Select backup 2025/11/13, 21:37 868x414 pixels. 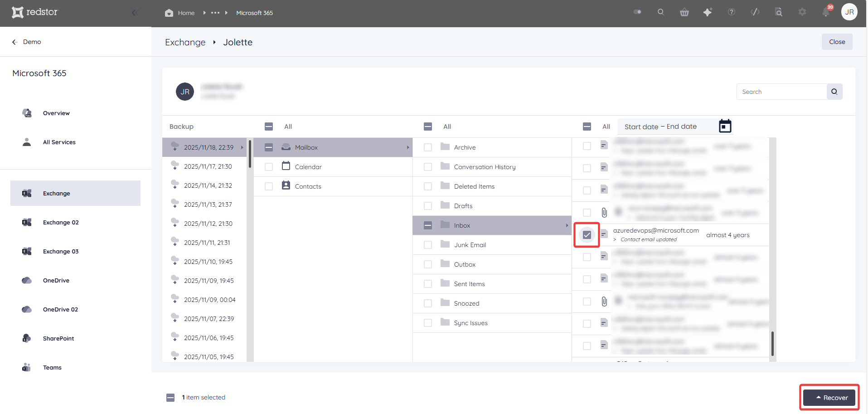tap(204, 205)
